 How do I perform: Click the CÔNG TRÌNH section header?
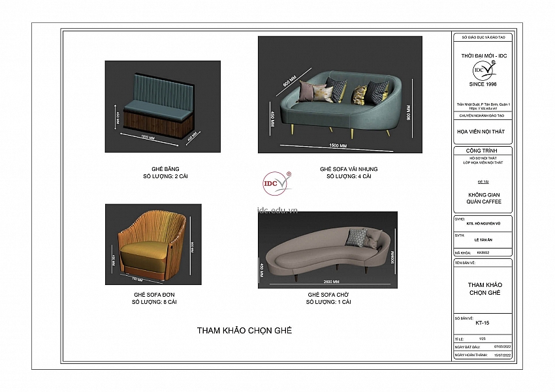pyautogui.click(x=483, y=149)
